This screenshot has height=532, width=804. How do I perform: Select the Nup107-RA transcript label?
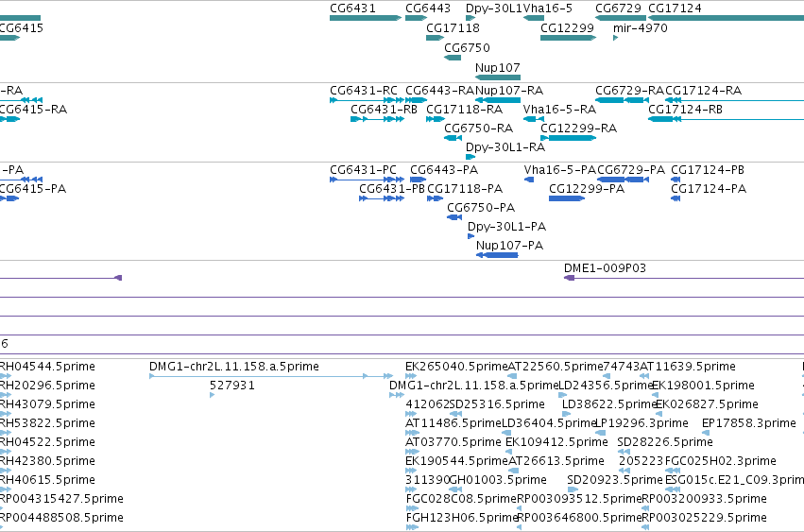(x=509, y=91)
